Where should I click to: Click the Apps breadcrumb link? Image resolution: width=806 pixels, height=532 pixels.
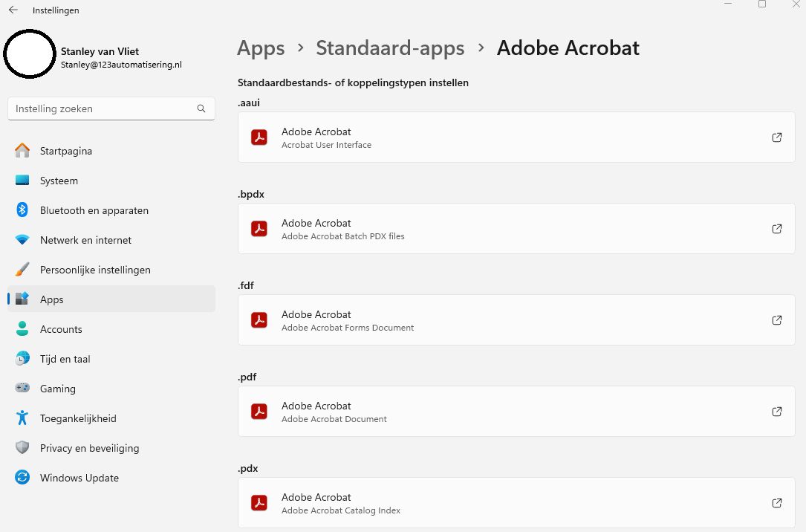[x=261, y=48]
